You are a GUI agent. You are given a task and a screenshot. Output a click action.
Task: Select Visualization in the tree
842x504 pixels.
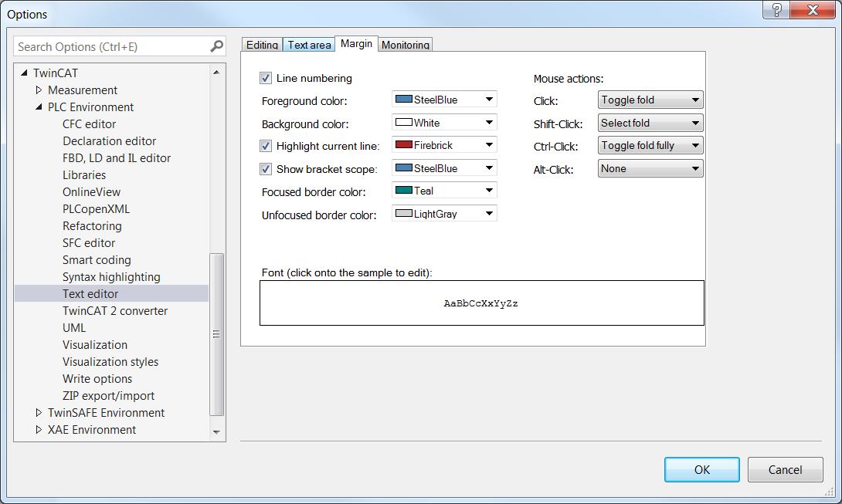[x=95, y=344]
